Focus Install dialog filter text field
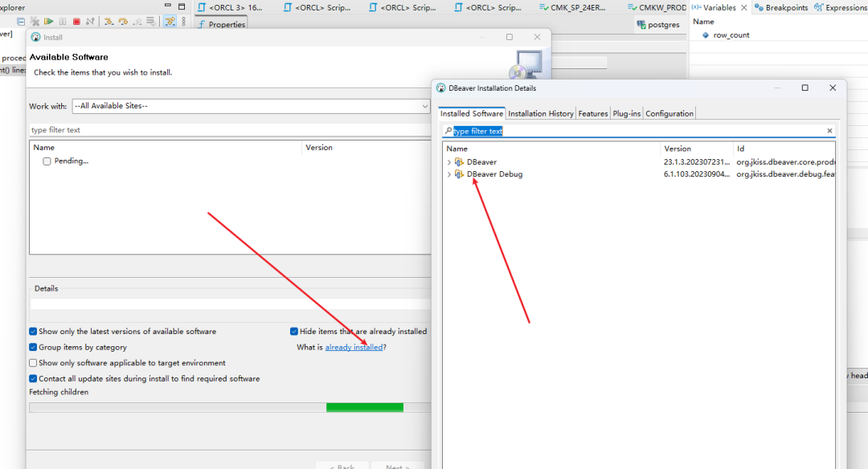This screenshot has width=868, height=469. click(x=230, y=130)
